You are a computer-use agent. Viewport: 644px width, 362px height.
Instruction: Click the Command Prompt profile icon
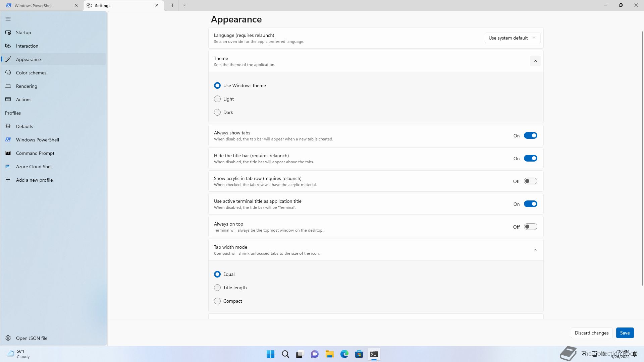tap(8, 153)
